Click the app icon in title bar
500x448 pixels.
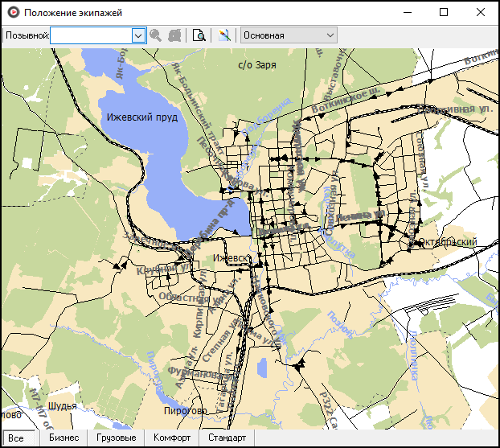13,13
